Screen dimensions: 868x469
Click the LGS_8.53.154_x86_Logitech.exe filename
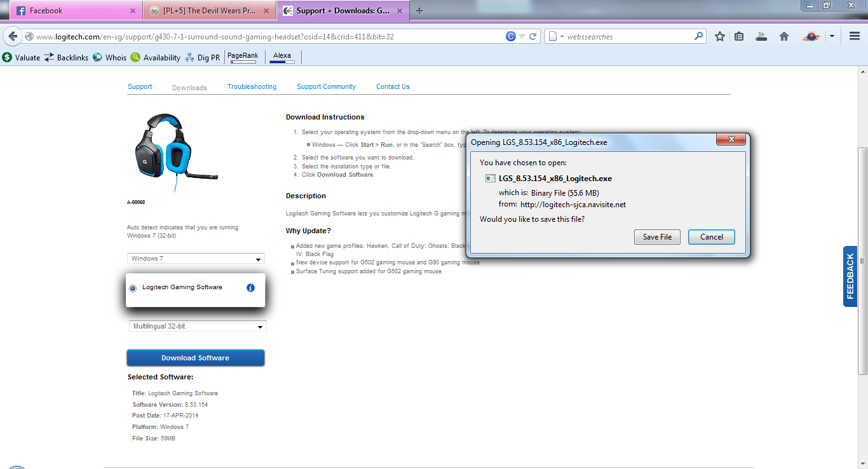point(555,179)
